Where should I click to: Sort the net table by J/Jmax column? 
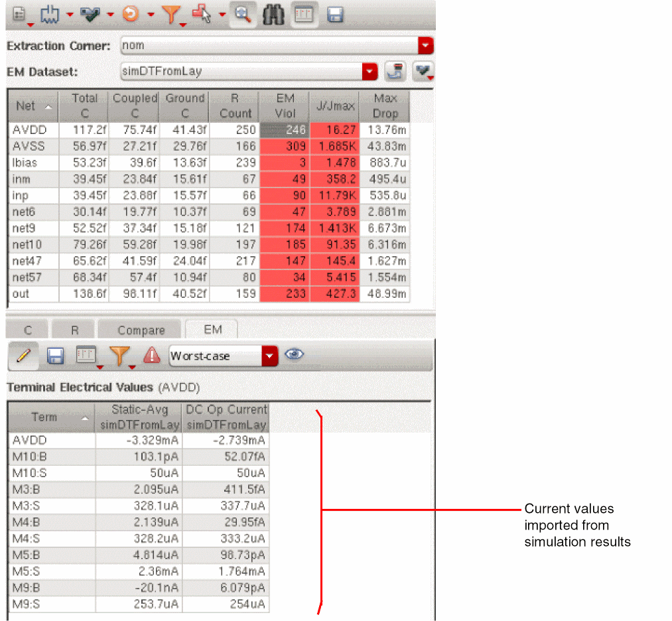click(334, 105)
